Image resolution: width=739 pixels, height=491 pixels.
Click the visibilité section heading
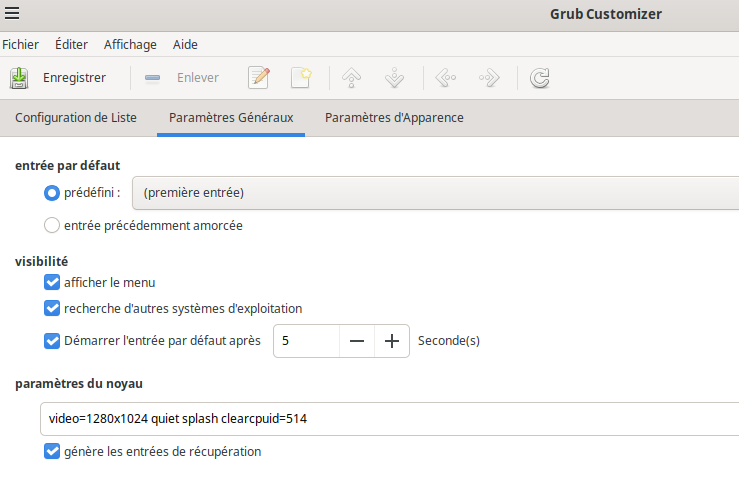pos(41,261)
